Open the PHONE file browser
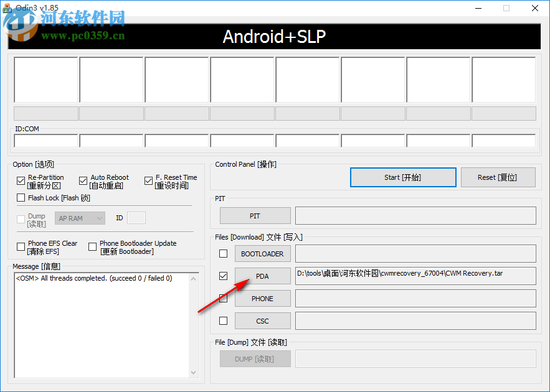 tap(262, 298)
